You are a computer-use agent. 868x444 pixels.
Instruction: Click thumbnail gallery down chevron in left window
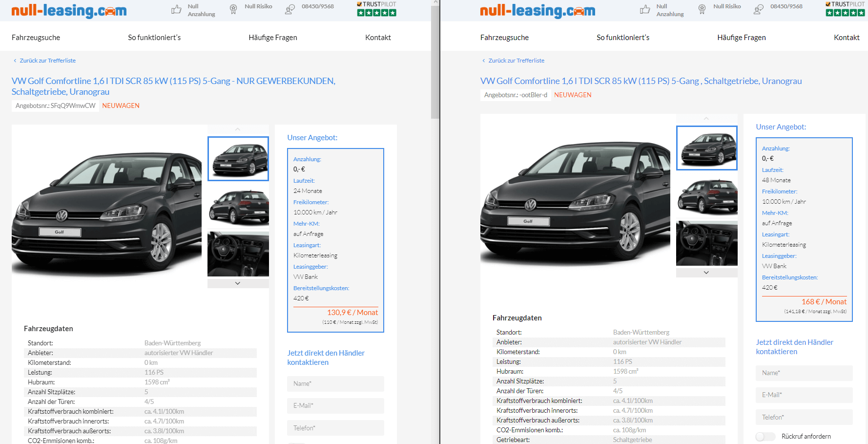tap(238, 283)
